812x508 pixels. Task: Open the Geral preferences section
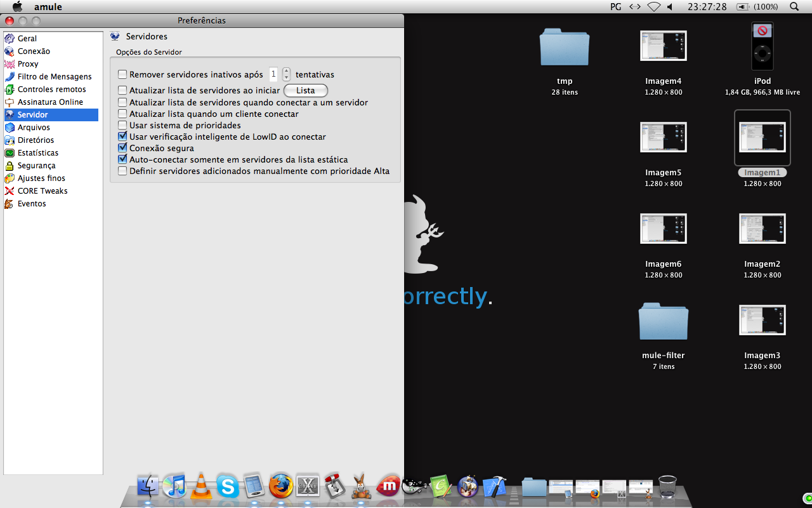click(27, 39)
